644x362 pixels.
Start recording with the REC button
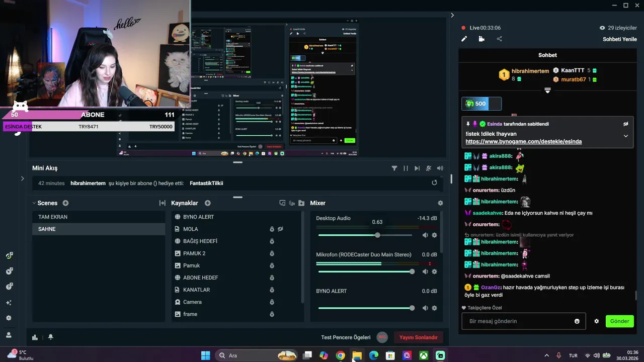point(382,337)
